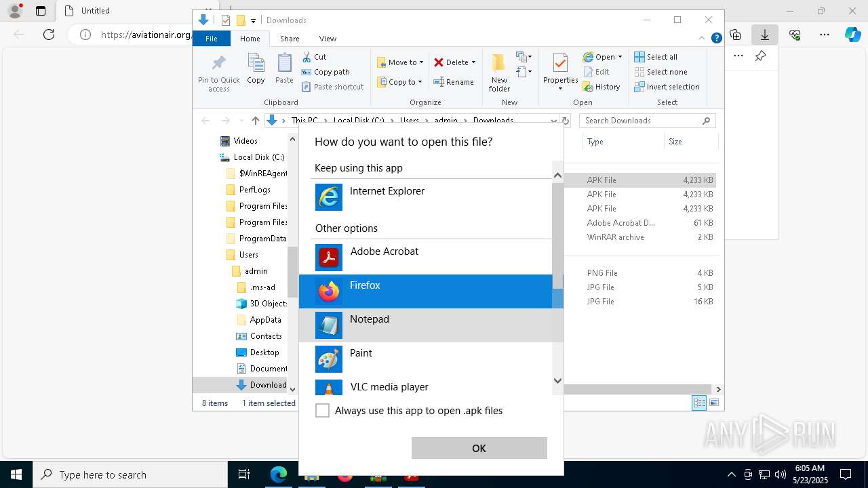
Task: Create a New folder from ribbon
Action: pyautogui.click(x=499, y=73)
